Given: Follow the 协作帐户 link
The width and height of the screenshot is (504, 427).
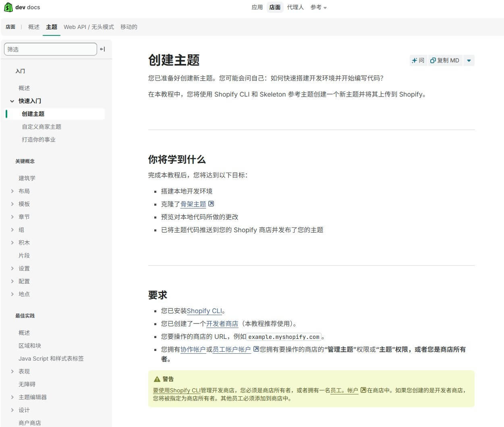Looking at the screenshot, I should click(x=193, y=349).
